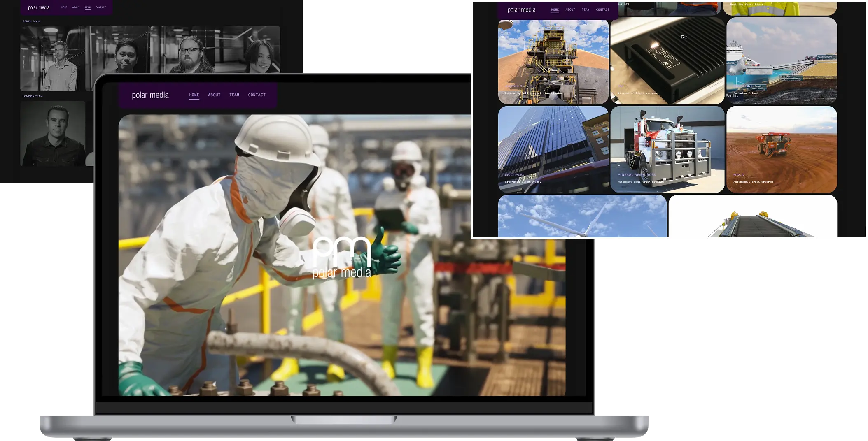Open HOME in the laptop window navigation
Viewport: 868px width, 441px height.
click(194, 95)
